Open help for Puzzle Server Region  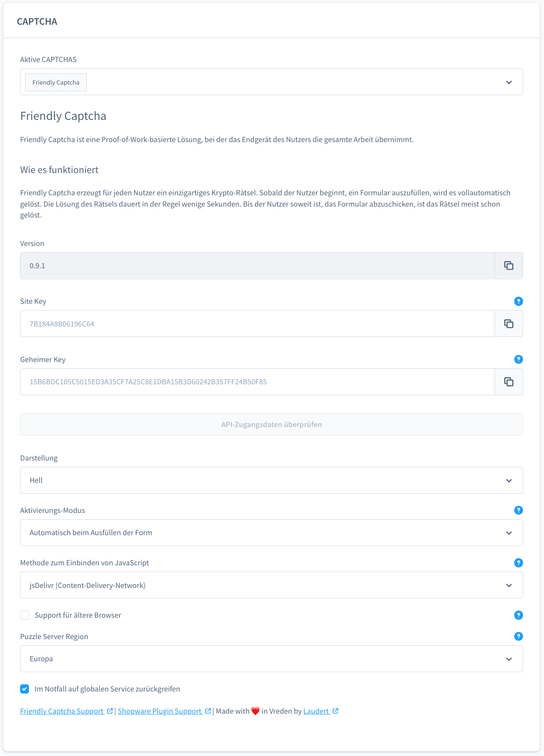(x=518, y=637)
